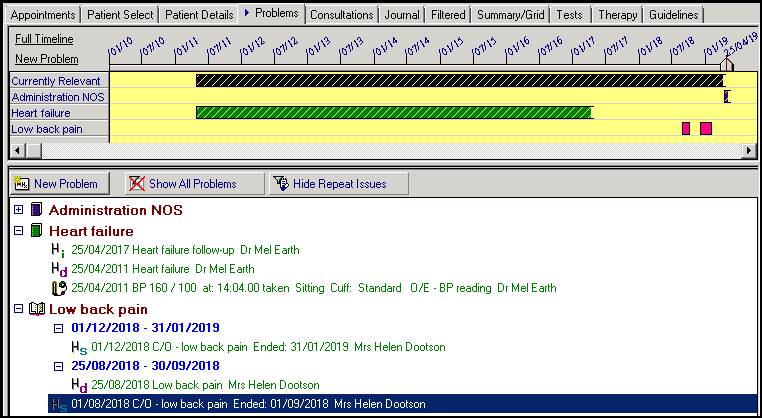Viewport: 762px width, 418px height.
Task: Collapse the 25/08/2018 - 30/09/2018 episode
Action: (x=58, y=366)
